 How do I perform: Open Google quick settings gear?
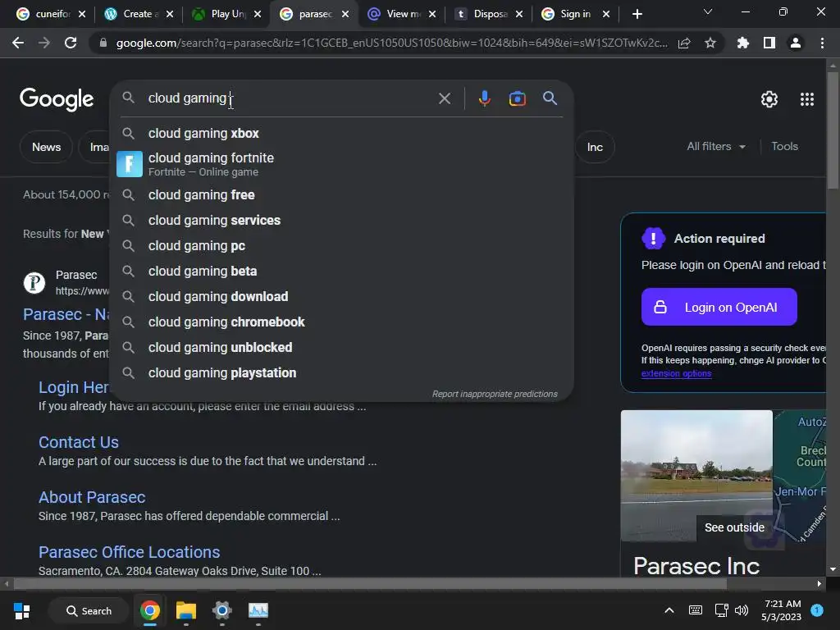tap(769, 99)
